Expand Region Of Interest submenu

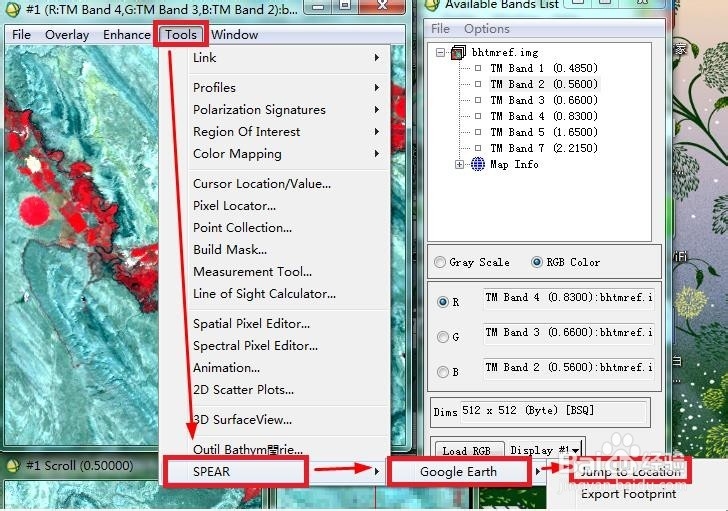(288, 131)
